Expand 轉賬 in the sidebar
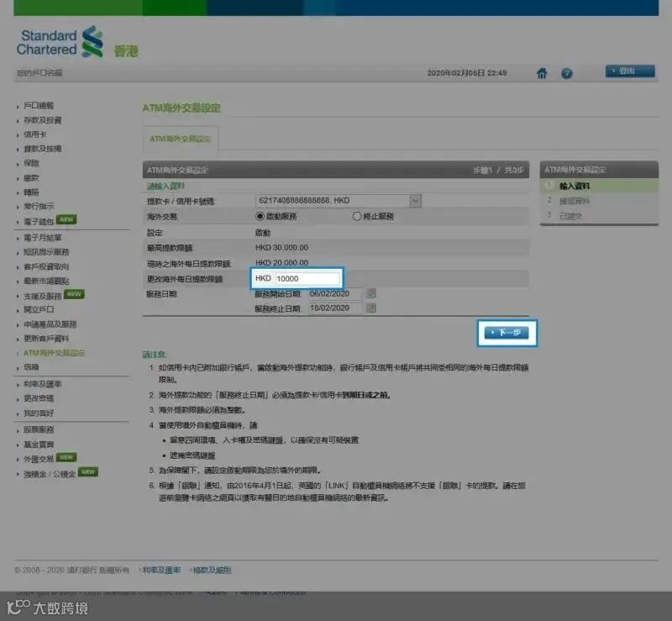 [x=31, y=192]
